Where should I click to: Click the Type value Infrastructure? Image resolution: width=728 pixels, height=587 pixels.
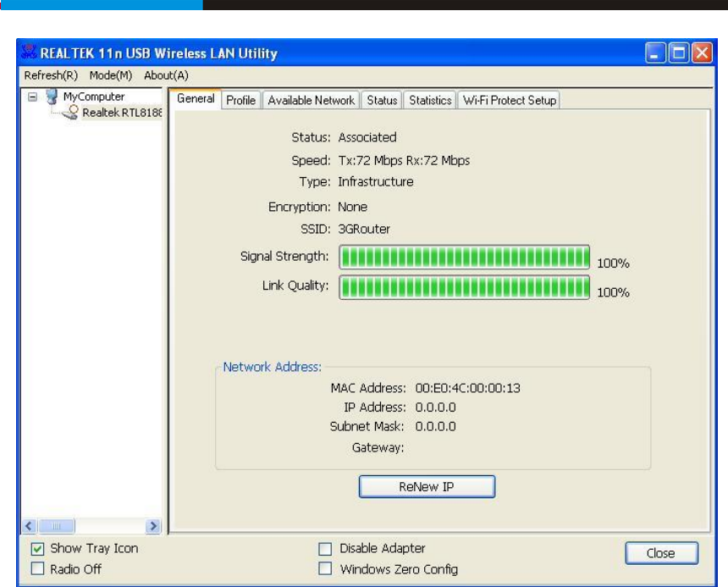coord(376,181)
